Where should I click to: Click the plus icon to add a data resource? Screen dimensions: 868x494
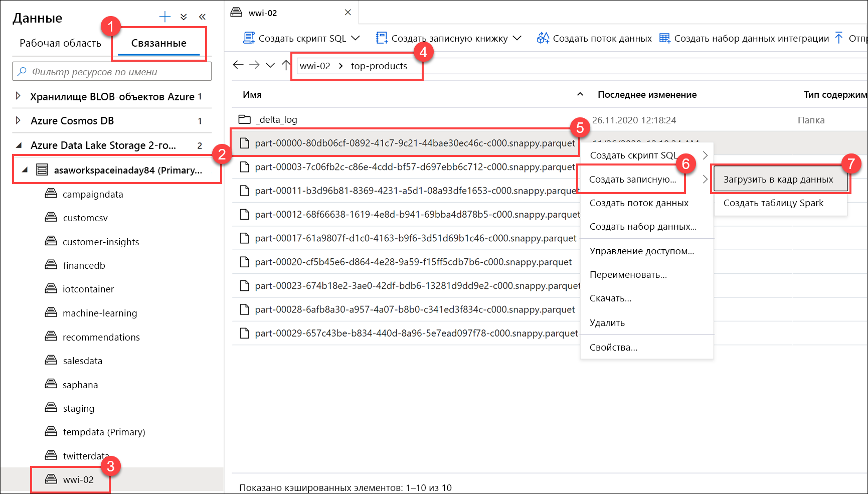[164, 17]
